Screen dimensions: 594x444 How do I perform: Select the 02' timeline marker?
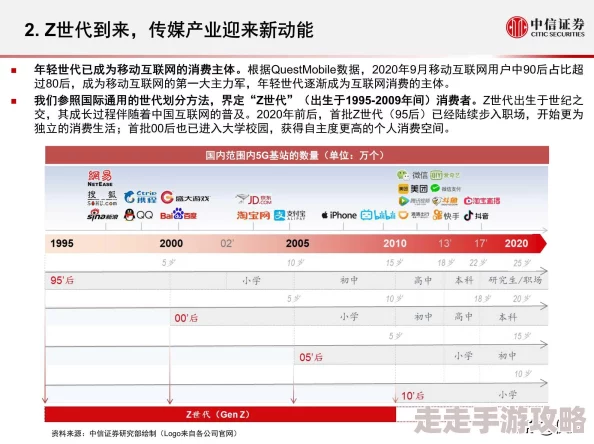point(227,243)
